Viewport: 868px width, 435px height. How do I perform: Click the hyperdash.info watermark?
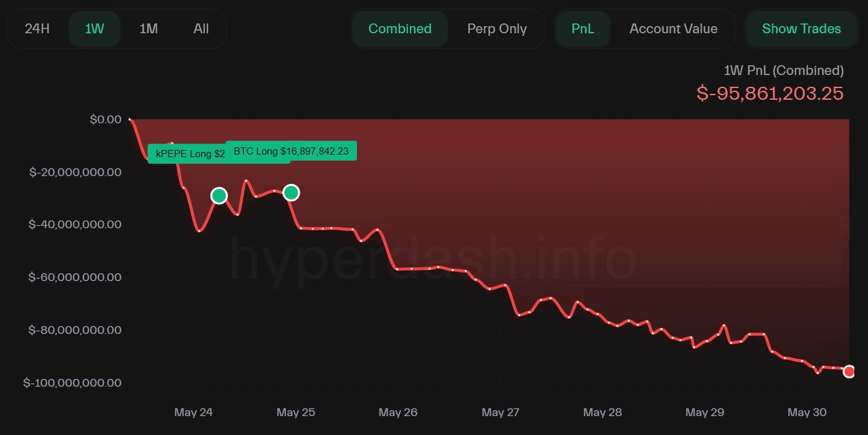coord(433,261)
